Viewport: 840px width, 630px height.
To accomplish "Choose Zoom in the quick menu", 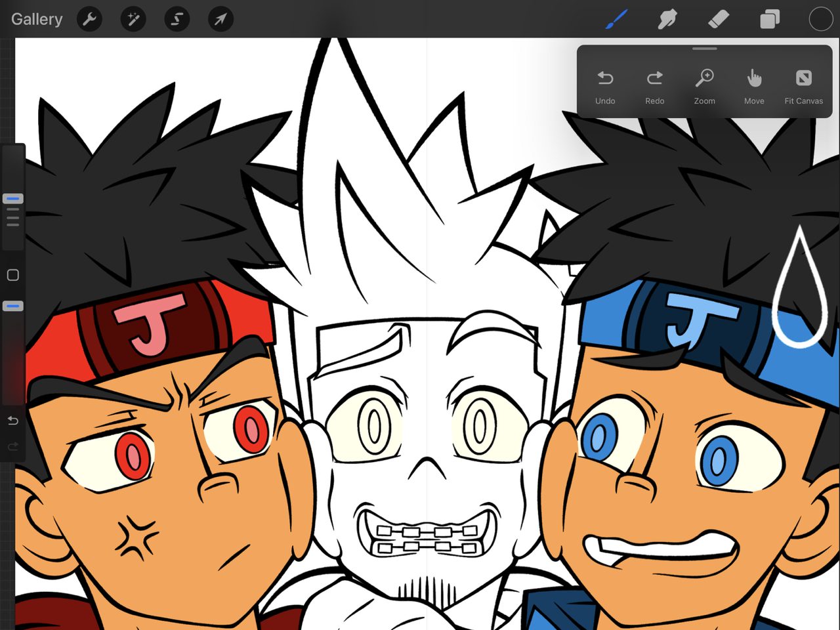I will pos(705,87).
